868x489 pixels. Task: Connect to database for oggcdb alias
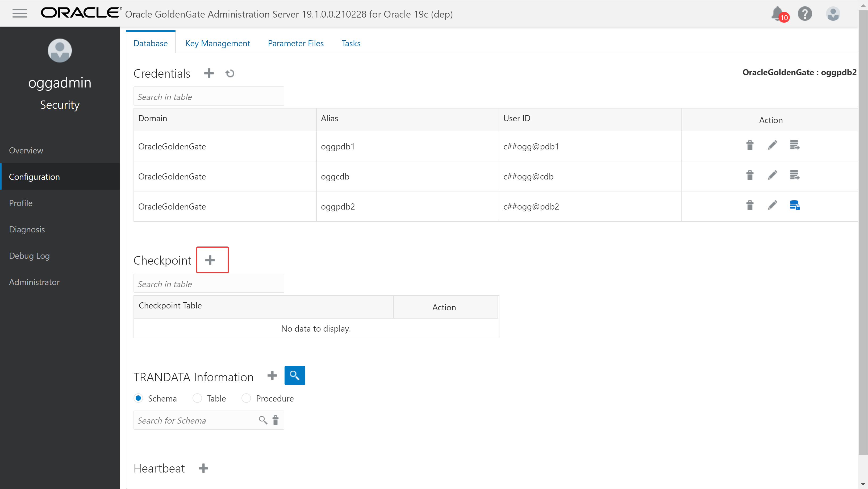point(795,175)
